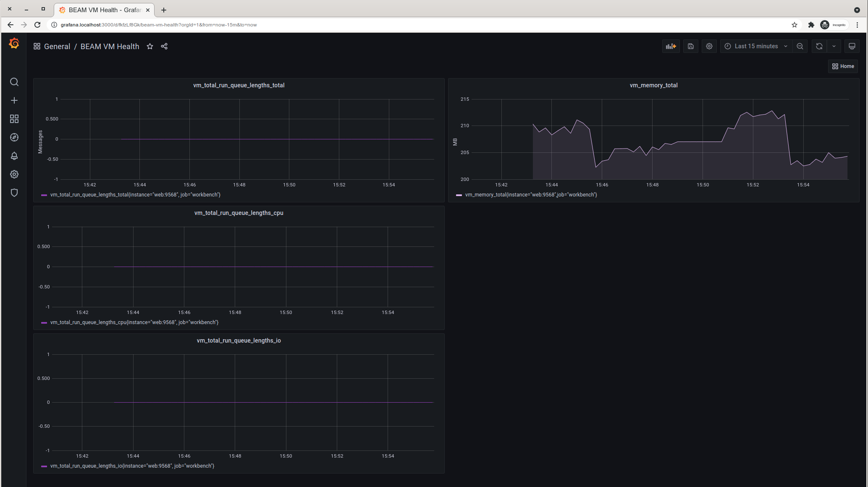The width and height of the screenshot is (868, 487).
Task: Share the dashboard via share icon
Action: click(x=164, y=46)
